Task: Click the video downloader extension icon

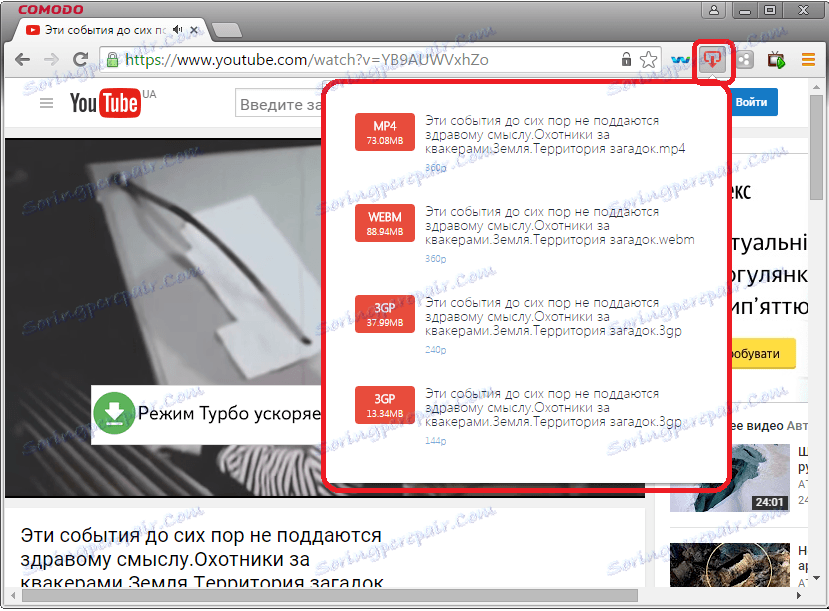Action: [x=712, y=60]
